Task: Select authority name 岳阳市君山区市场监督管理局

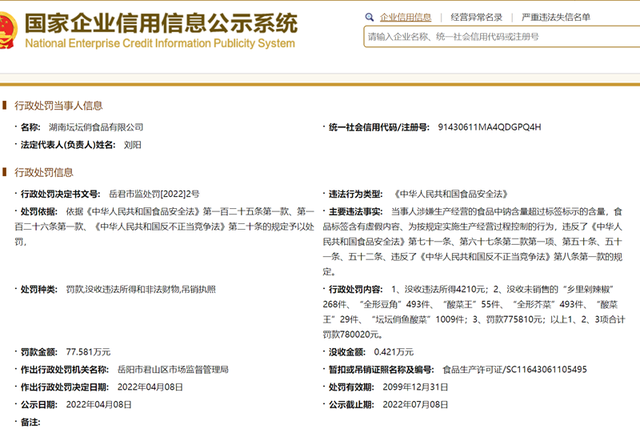Action: pyautogui.click(x=173, y=369)
